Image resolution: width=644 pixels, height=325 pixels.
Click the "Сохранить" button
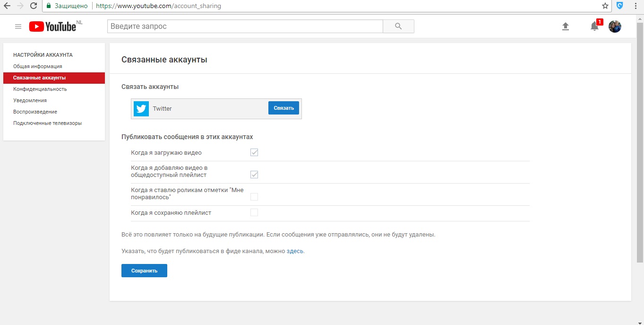point(144,271)
